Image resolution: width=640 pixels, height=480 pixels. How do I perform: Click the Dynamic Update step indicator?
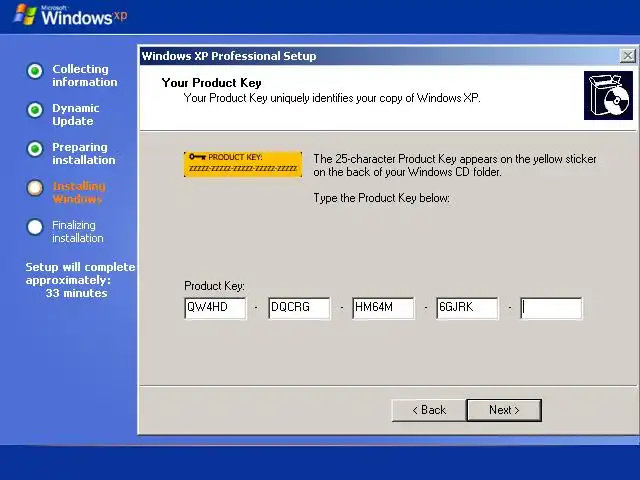click(x=35, y=109)
